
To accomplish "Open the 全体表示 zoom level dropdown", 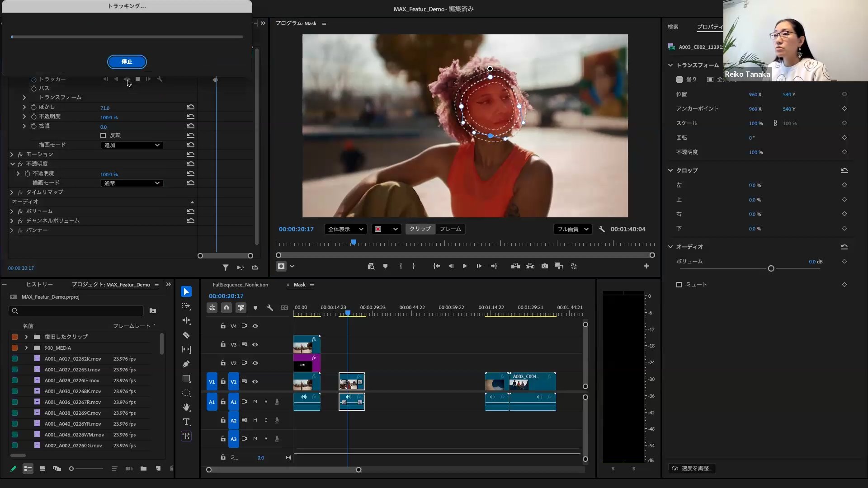I will (345, 229).
